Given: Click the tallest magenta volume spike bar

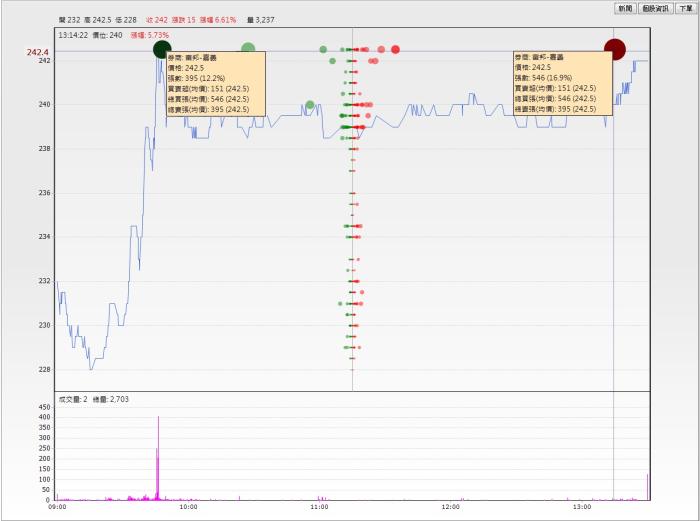Looking at the screenshot, I should (x=158, y=458).
